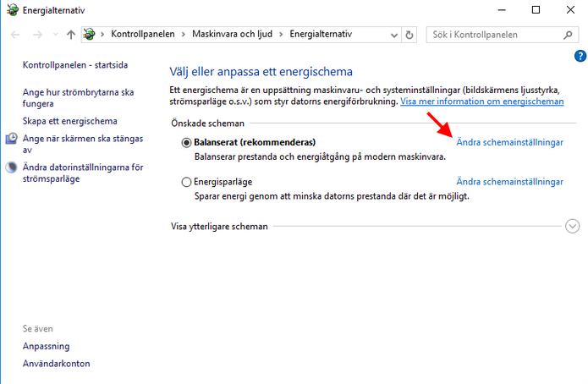Expand chevron after Maskinvara och ljud breadcrumb
The height and width of the screenshot is (384, 588).
[x=281, y=35]
